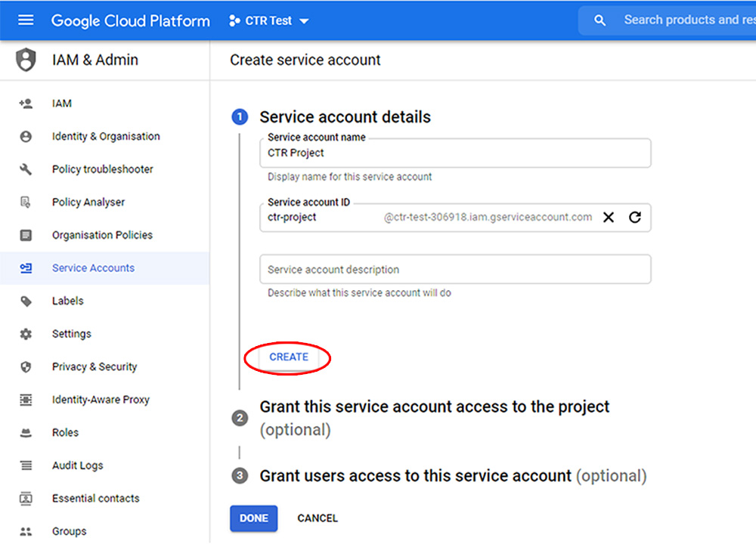Image resolution: width=756 pixels, height=544 pixels.
Task: Regenerate the Service account ID using refresh icon
Action: (632, 217)
